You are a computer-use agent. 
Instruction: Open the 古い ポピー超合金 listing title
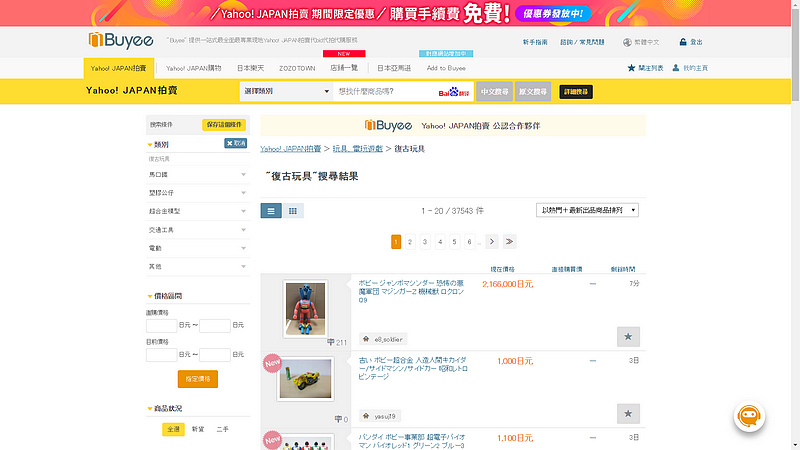click(413, 368)
